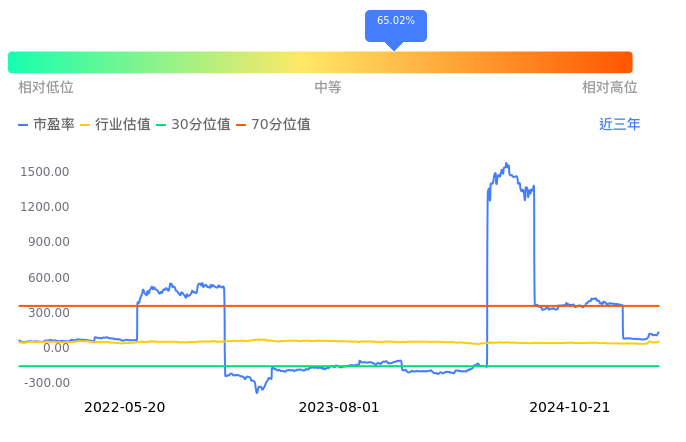686x442 pixels.
Task: Click the 2024-10-21 date on the x-axis
Action: tap(569, 407)
